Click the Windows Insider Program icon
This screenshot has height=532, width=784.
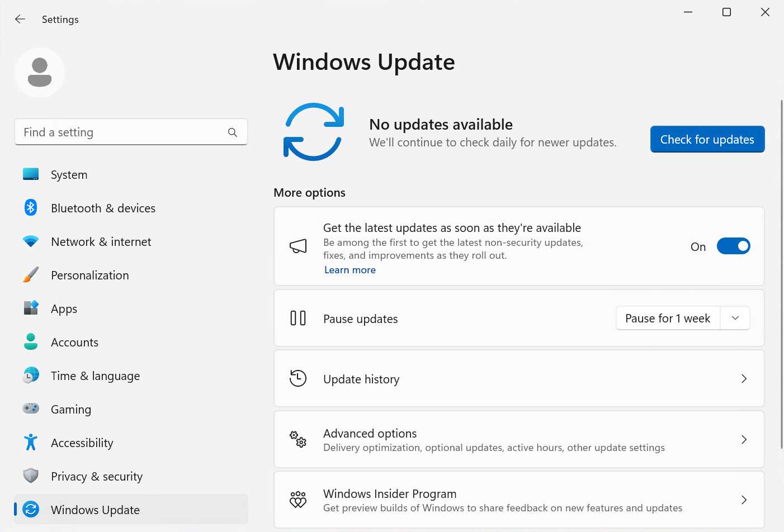tap(298, 500)
